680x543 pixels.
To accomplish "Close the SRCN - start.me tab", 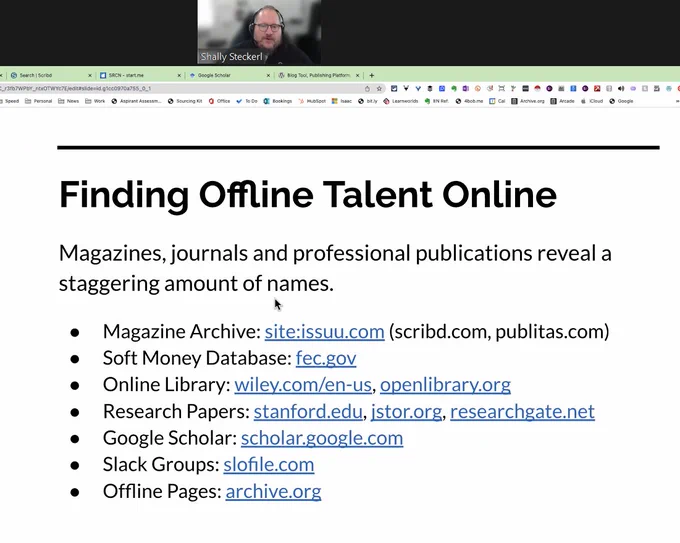I will (179, 75).
